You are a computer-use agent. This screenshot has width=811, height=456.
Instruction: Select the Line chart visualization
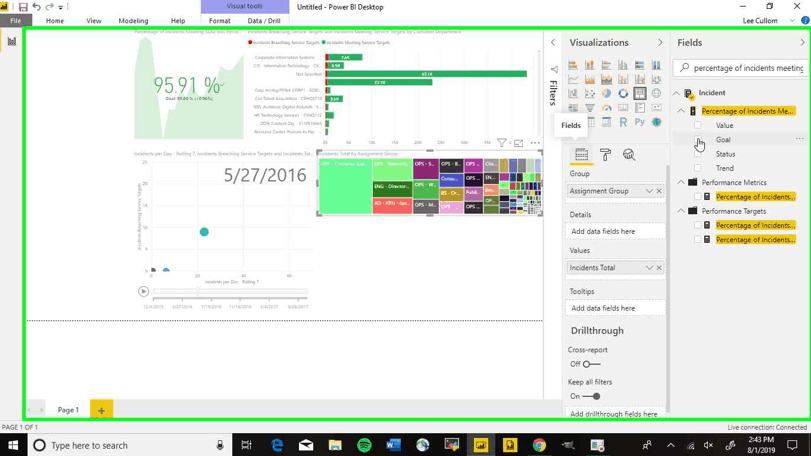[573, 79]
